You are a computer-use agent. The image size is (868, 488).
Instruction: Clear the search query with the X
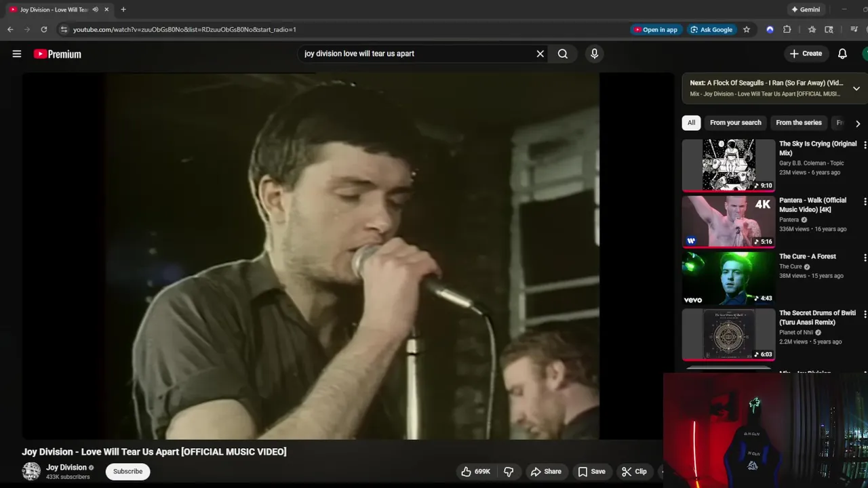[540, 54]
